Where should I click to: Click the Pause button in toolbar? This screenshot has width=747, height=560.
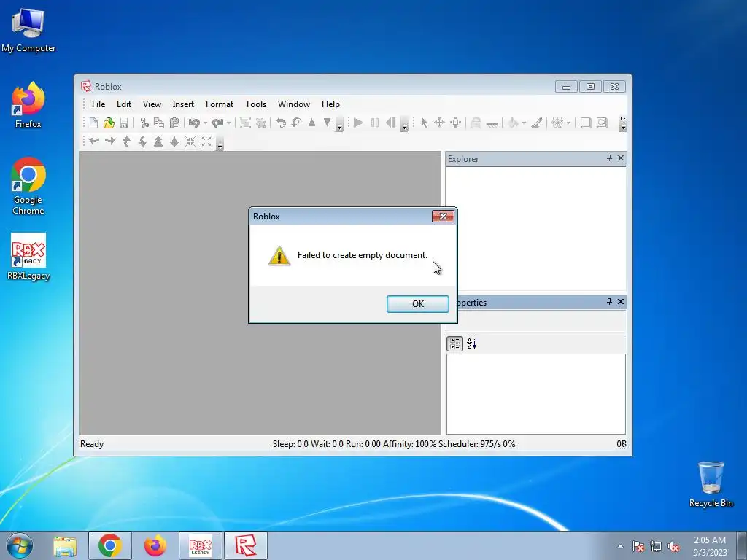point(375,122)
